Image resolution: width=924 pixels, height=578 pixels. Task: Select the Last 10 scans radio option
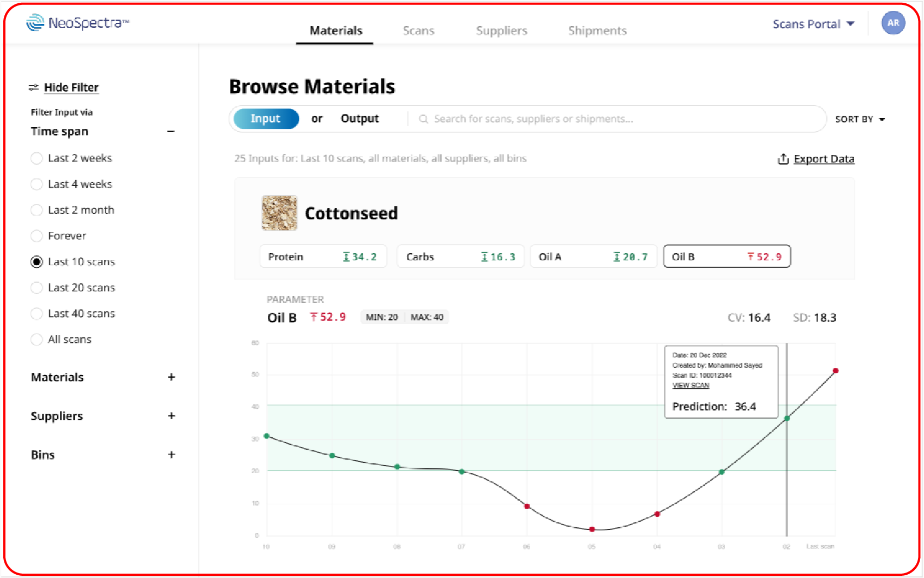(37, 262)
